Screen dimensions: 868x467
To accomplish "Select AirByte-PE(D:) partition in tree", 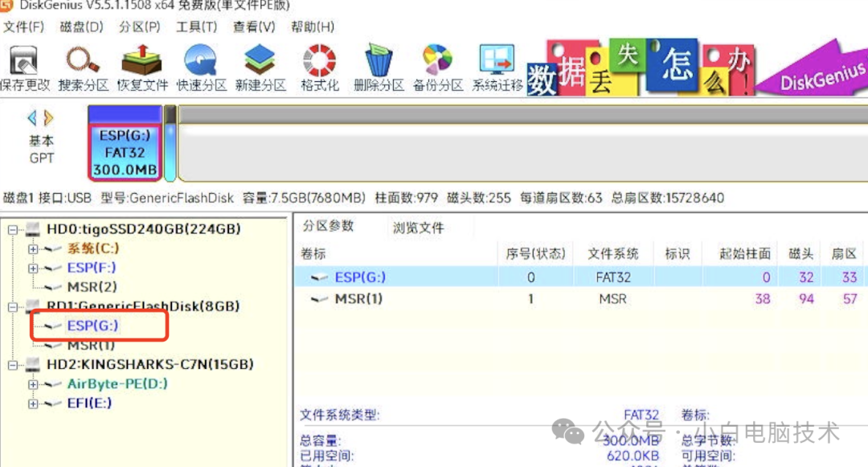I will point(117,383).
